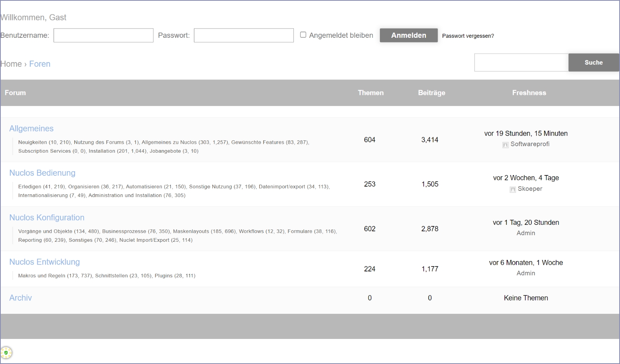
Task: Open the Skoeper user profile
Action: point(530,189)
